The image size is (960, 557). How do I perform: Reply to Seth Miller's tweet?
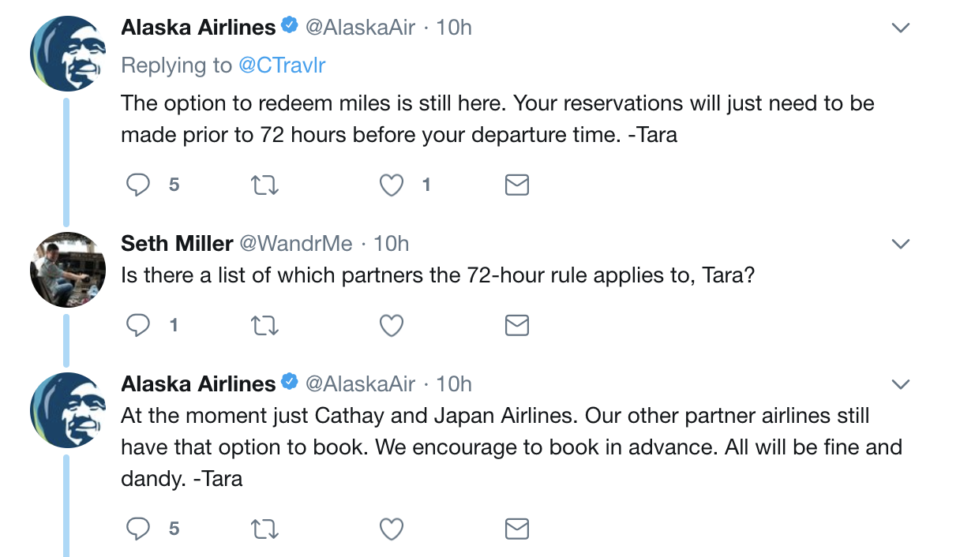click(138, 325)
